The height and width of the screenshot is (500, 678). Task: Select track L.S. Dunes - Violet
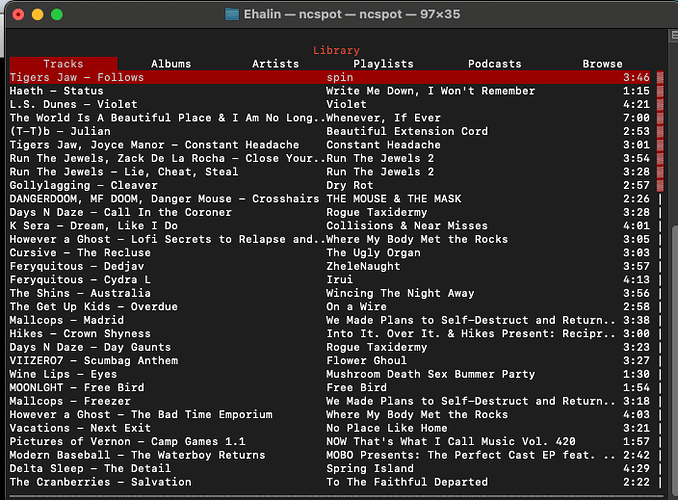[329, 104]
